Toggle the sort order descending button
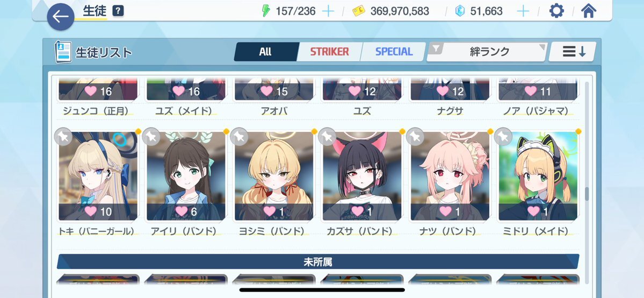 pyautogui.click(x=574, y=52)
